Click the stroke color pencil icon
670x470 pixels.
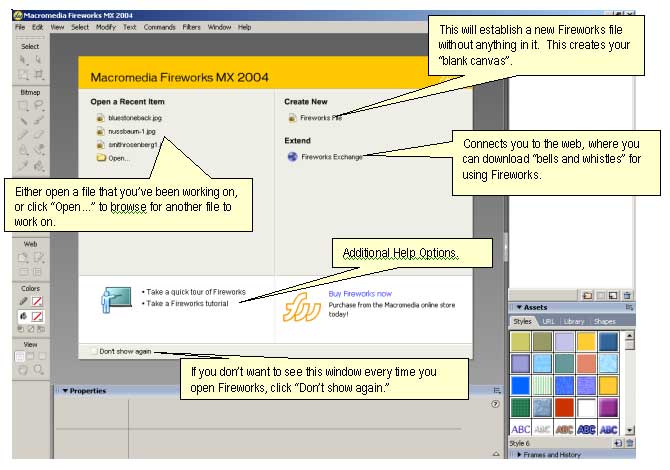(x=23, y=302)
